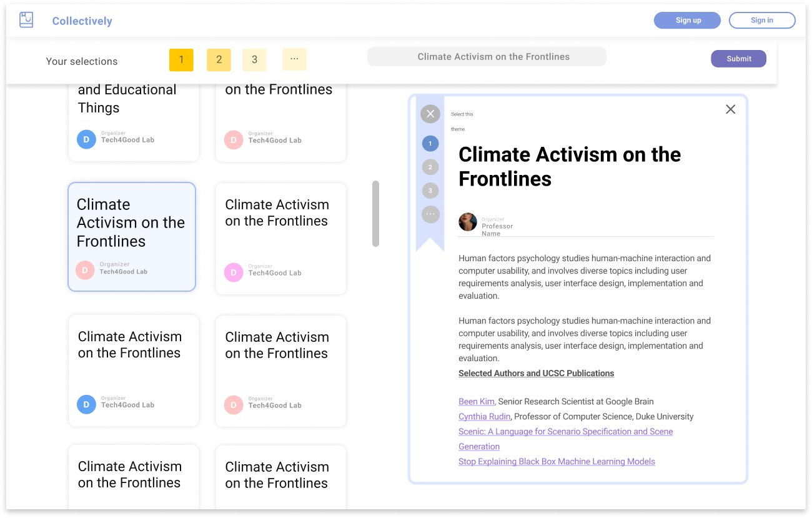Select ribbon rank circle 1
812x518 pixels.
pos(430,144)
